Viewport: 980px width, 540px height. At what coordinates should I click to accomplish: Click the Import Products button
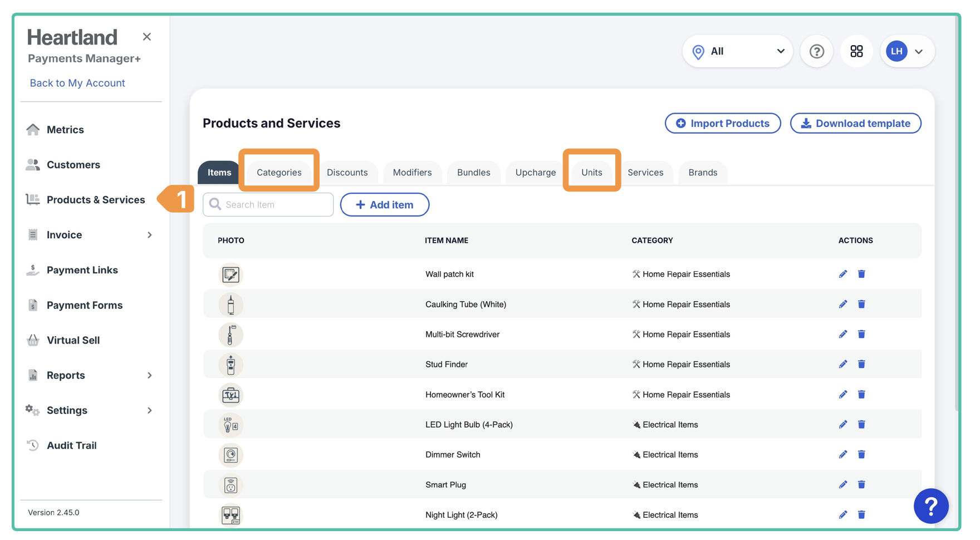pos(722,124)
